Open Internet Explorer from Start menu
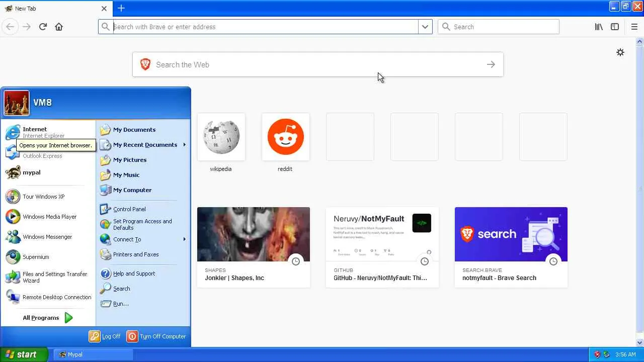 49,132
